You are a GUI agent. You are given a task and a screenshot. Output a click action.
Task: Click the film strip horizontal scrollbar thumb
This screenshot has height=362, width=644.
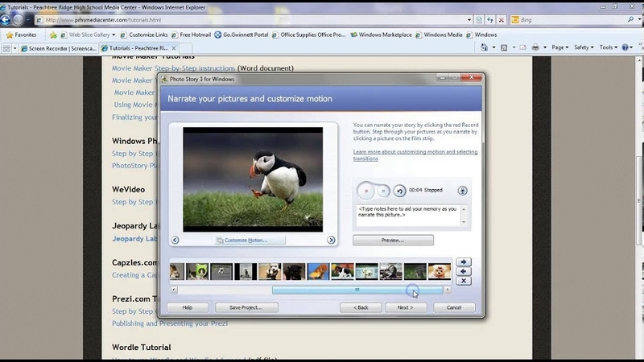pyautogui.click(x=357, y=290)
